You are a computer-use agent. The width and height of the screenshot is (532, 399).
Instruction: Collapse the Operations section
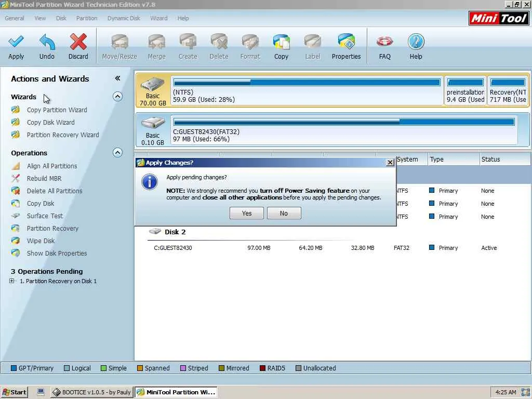(117, 152)
